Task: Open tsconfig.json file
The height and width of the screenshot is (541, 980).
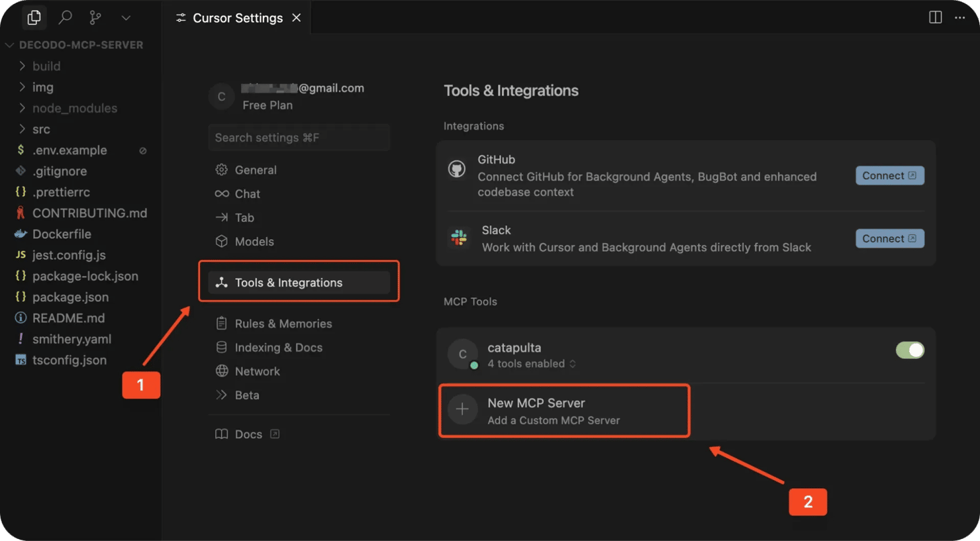Action: click(69, 360)
